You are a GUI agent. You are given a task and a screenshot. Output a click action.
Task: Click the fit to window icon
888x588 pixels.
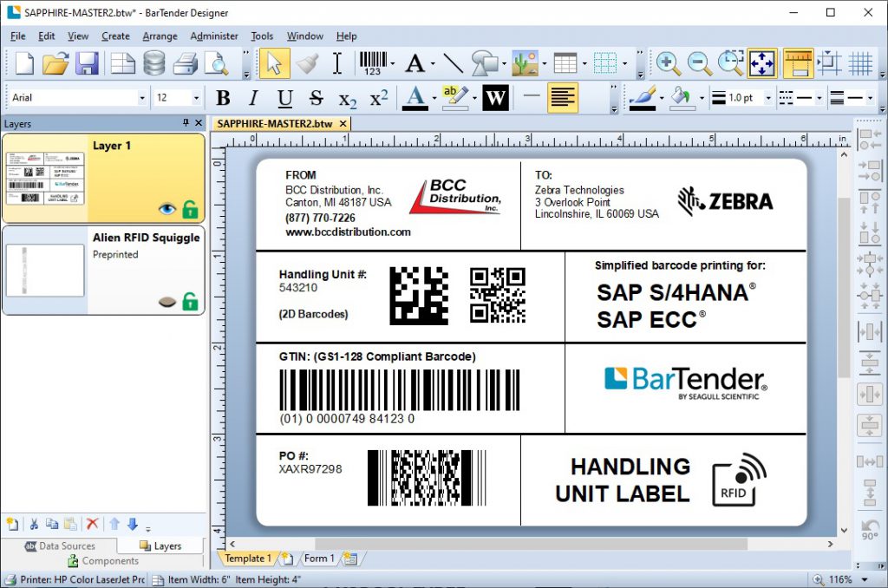(761, 63)
